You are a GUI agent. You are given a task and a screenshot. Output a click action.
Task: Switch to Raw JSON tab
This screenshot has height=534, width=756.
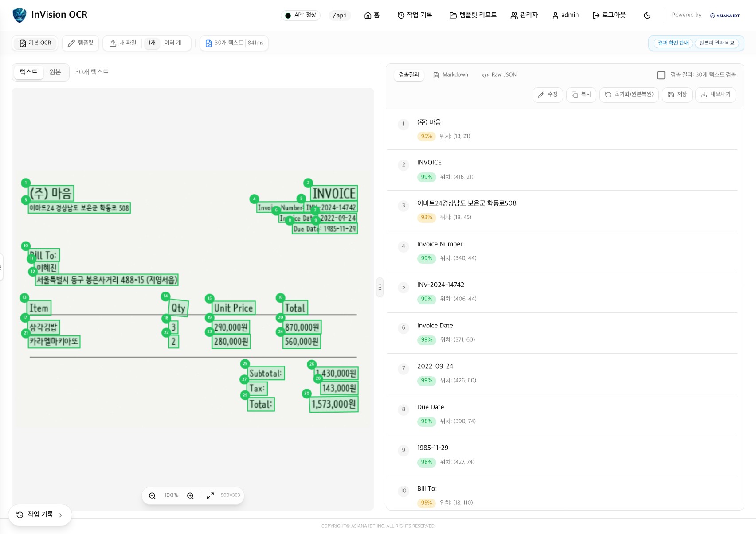point(499,75)
